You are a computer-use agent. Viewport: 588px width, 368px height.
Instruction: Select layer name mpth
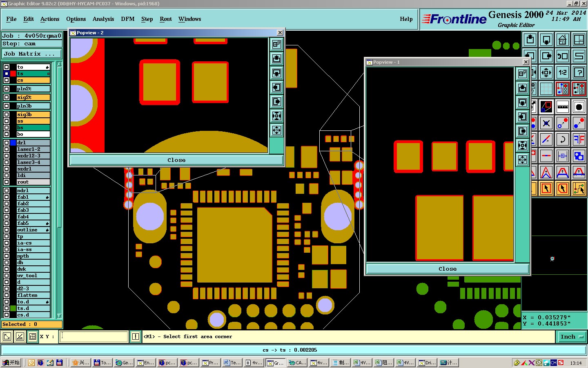(33, 256)
